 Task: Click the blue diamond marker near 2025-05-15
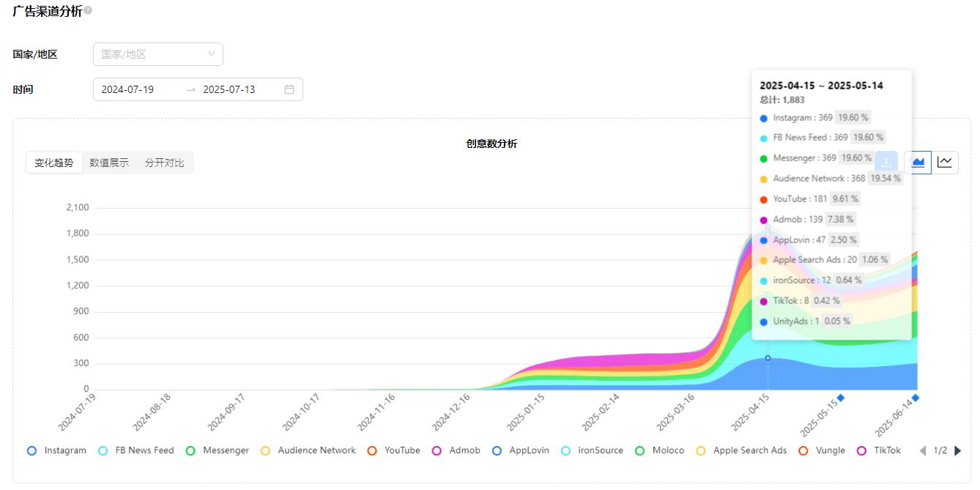click(841, 398)
